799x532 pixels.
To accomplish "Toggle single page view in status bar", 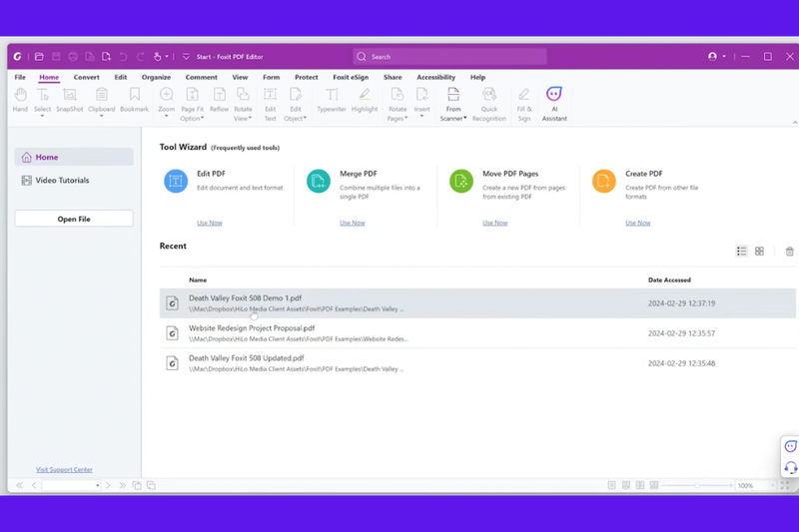I will [611, 485].
